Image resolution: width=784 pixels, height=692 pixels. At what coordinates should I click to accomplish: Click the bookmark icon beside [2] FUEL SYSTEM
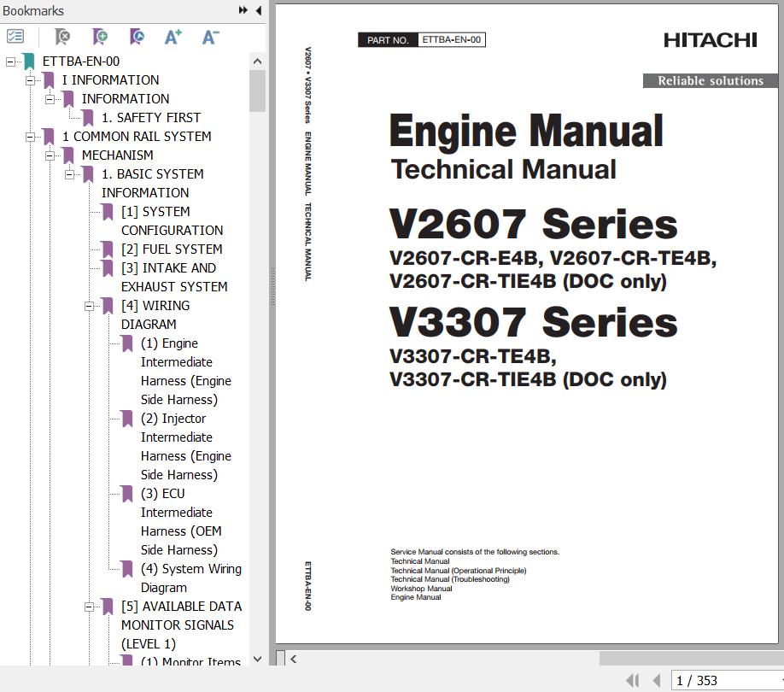tap(108, 249)
